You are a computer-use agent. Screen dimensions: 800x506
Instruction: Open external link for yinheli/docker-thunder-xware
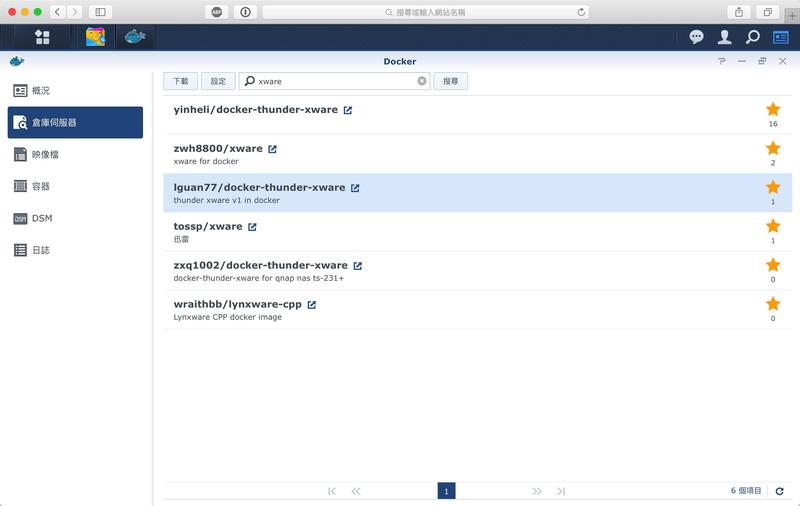347,110
